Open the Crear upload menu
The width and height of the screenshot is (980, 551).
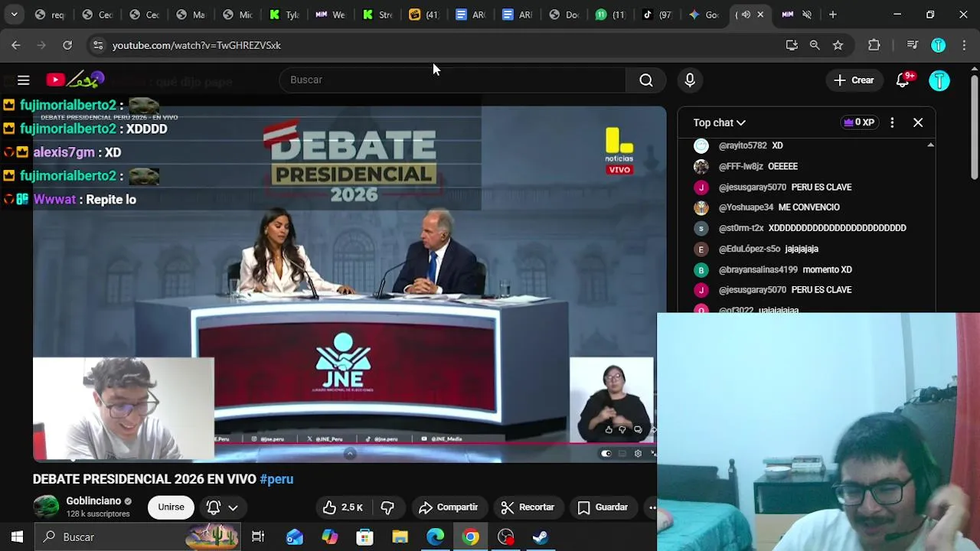(x=854, y=80)
